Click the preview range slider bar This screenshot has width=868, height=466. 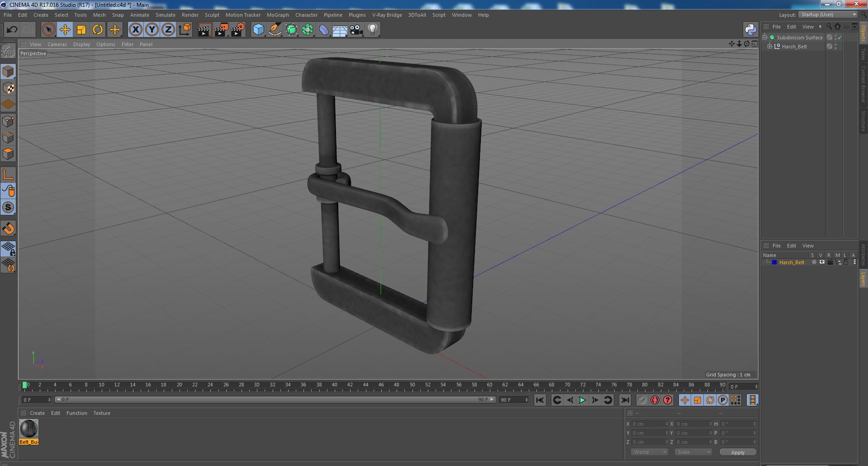[275, 399]
